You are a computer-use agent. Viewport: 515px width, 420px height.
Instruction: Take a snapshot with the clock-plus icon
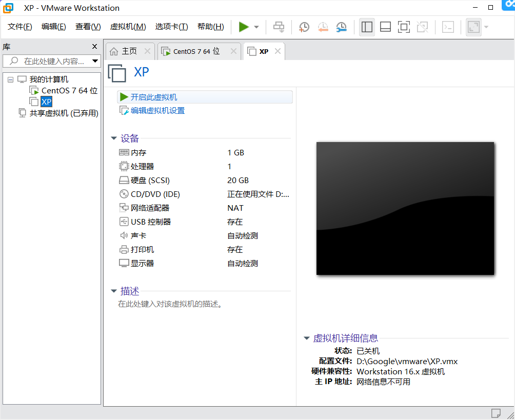[x=304, y=27]
